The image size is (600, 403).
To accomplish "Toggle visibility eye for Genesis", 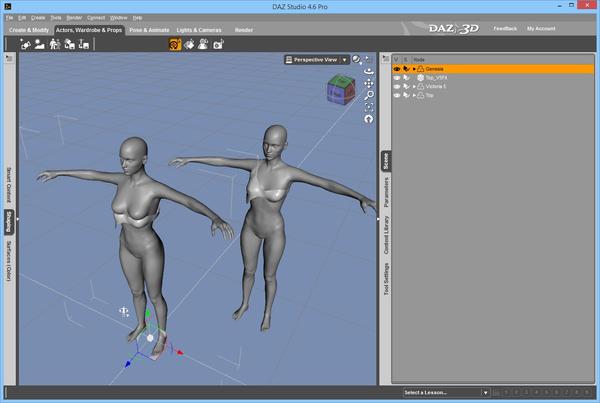I will click(397, 69).
